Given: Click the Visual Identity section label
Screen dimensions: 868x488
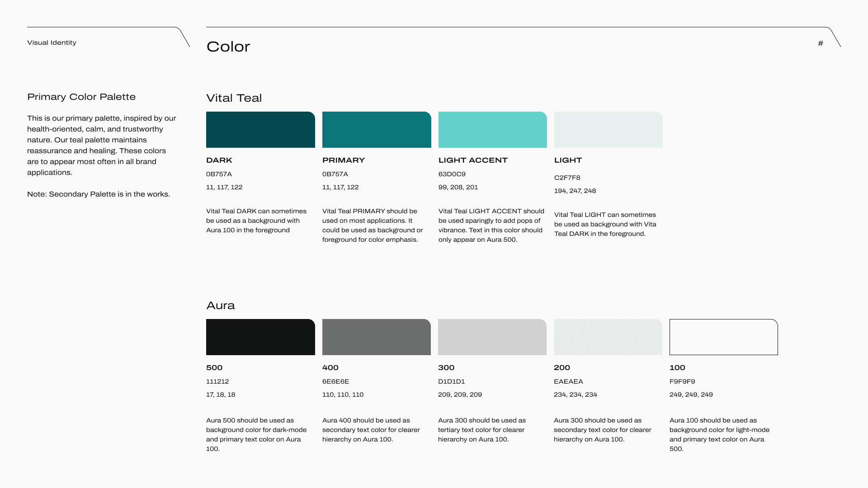Looking at the screenshot, I should [x=52, y=42].
